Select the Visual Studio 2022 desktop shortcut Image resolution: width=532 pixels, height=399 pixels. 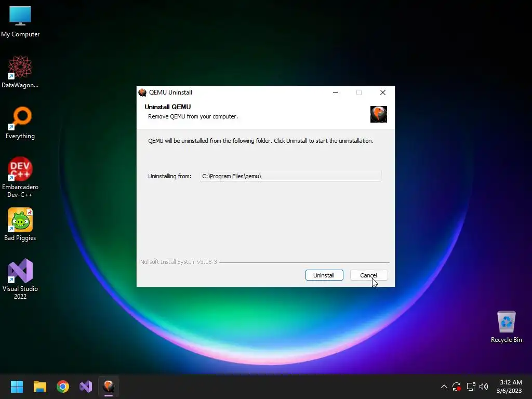click(x=20, y=279)
